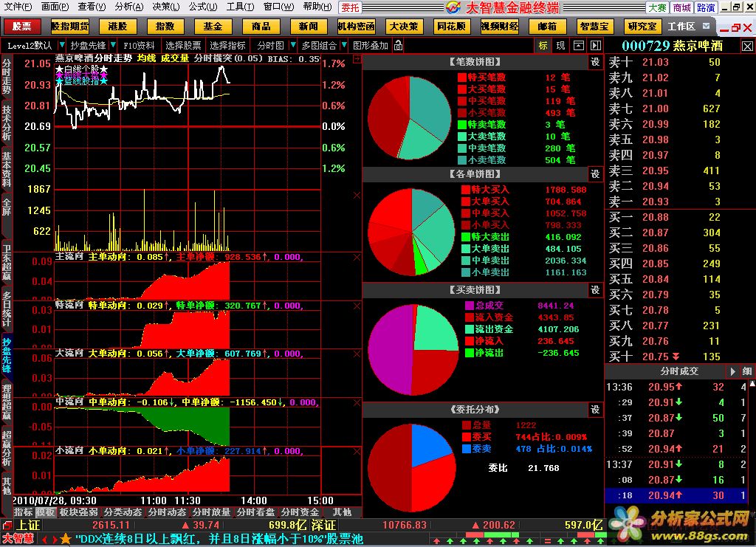Open the 抄盘先锋 dropdown arrow in toolbar

[x=113, y=45]
